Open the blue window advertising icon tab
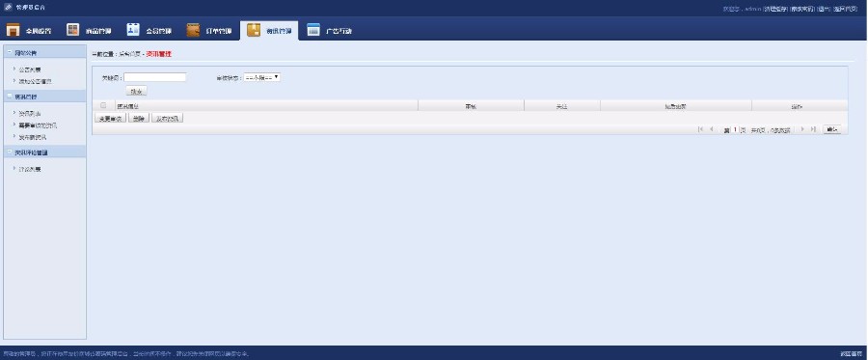The image size is (868, 360). click(313, 30)
